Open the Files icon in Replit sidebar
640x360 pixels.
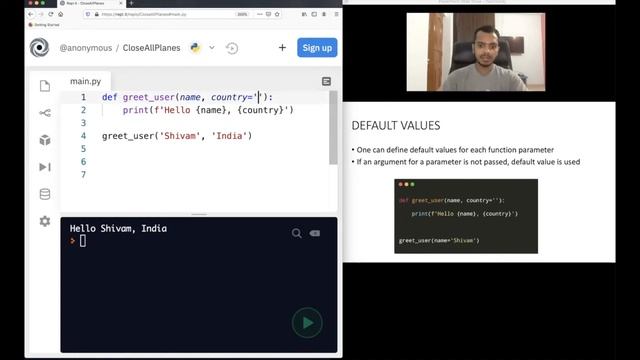tap(45, 86)
